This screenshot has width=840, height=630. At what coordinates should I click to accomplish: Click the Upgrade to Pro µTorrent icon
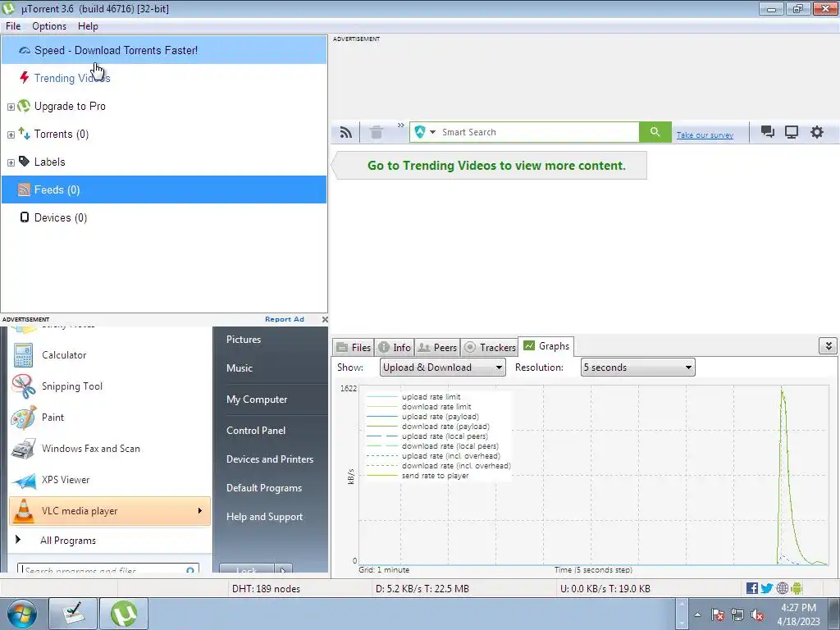[24, 106]
